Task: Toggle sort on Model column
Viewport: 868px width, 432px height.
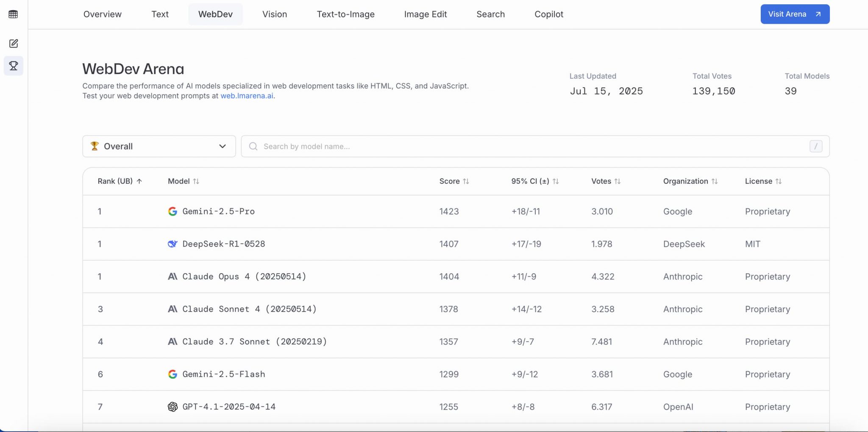Action: pyautogui.click(x=196, y=181)
